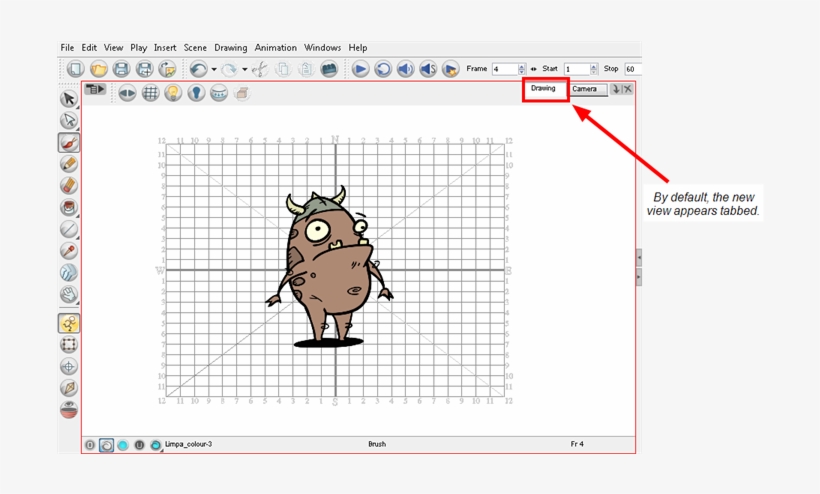Image resolution: width=820 pixels, height=494 pixels.
Task: Click the view arrow button beside Camera tab
Action: pyautogui.click(x=616, y=89)
